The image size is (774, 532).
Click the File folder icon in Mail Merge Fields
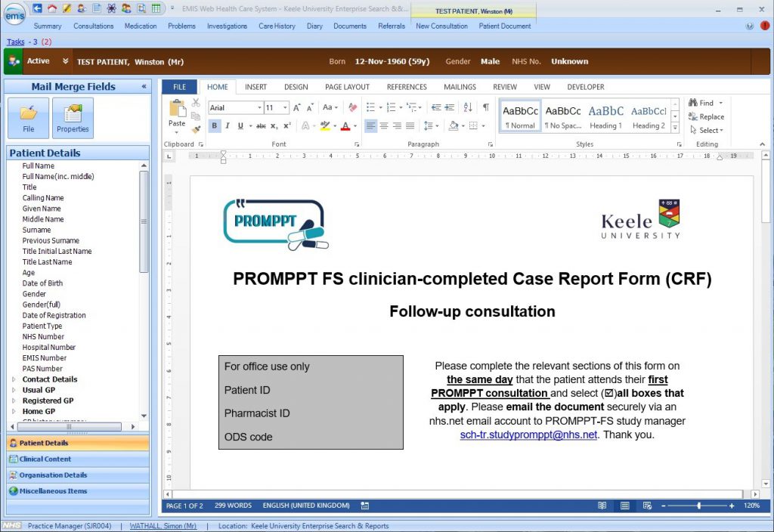pos(28,118)
